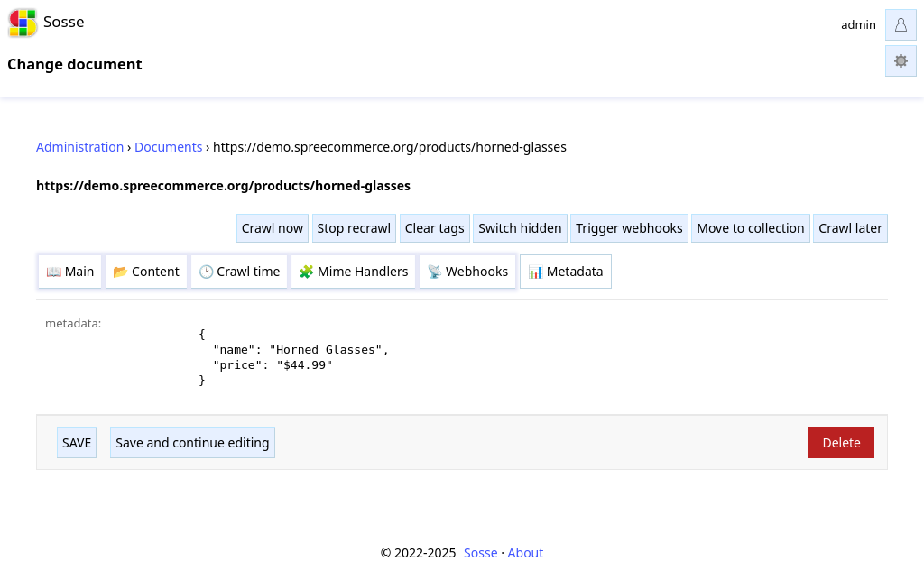The width and height of the screenshot is (924, 571).
Task: Click the satellite icon on Webhooks tab
Action: 434,272
